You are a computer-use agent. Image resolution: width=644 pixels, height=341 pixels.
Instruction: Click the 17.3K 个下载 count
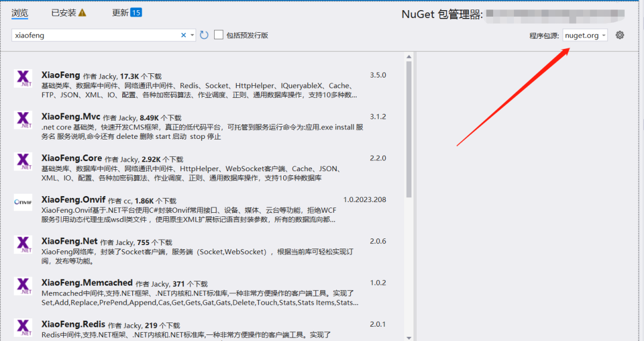(x=141, y=76)
